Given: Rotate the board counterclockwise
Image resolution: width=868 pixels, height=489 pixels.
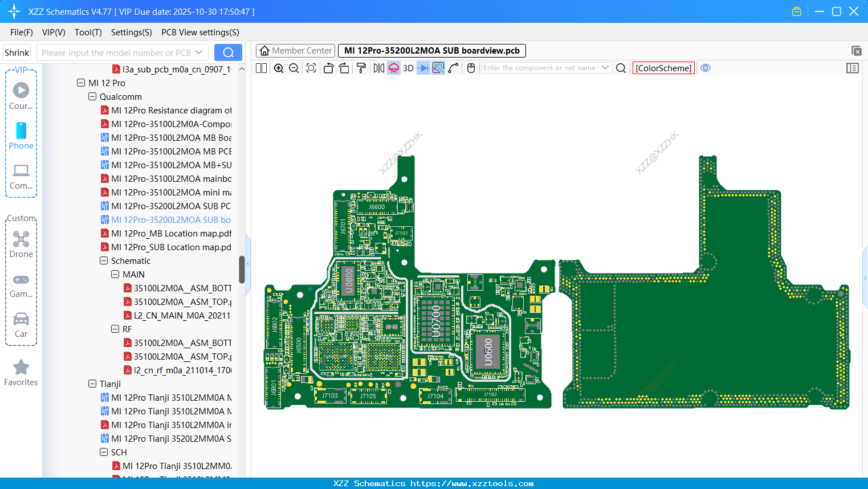Looking at the screenshot, I should pos(328,68).
